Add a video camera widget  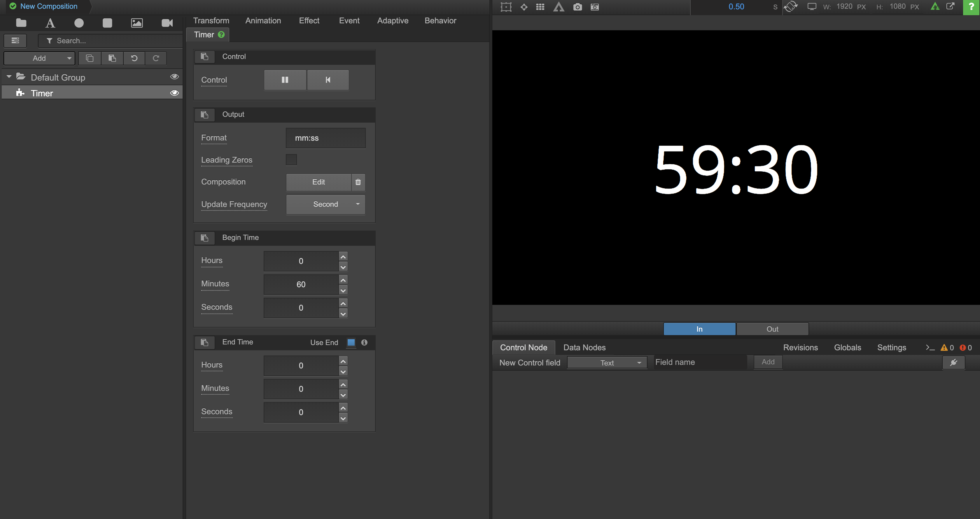(167, 23)
